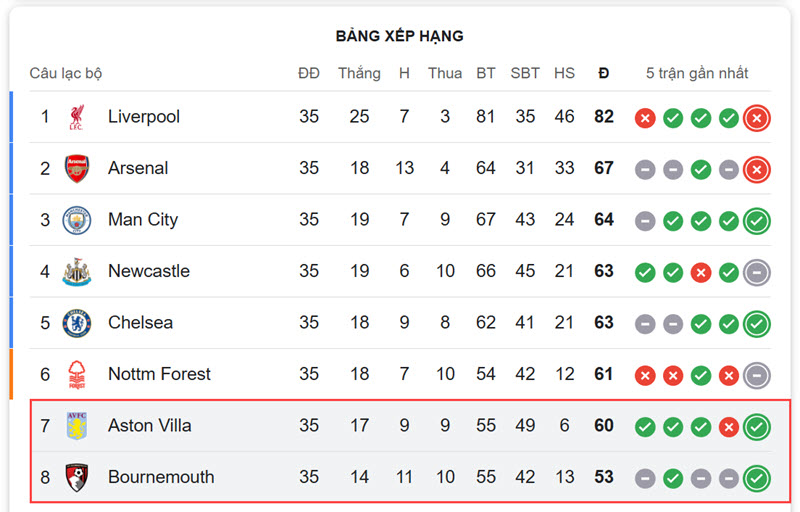Open the Nottm Forest team link

pyautogui.click(x=159, y=374)
